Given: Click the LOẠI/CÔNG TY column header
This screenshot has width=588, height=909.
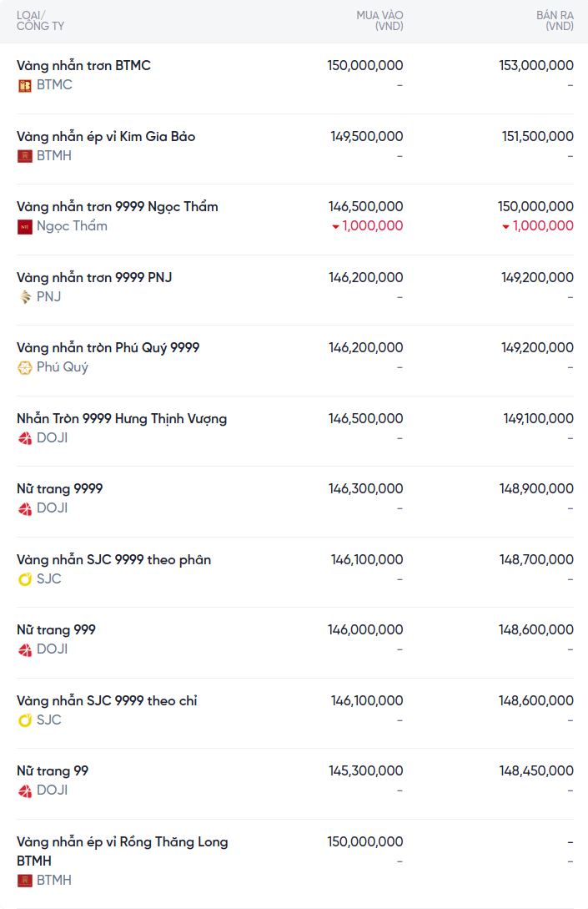Looking at the screenshot, I should [40, 21].
